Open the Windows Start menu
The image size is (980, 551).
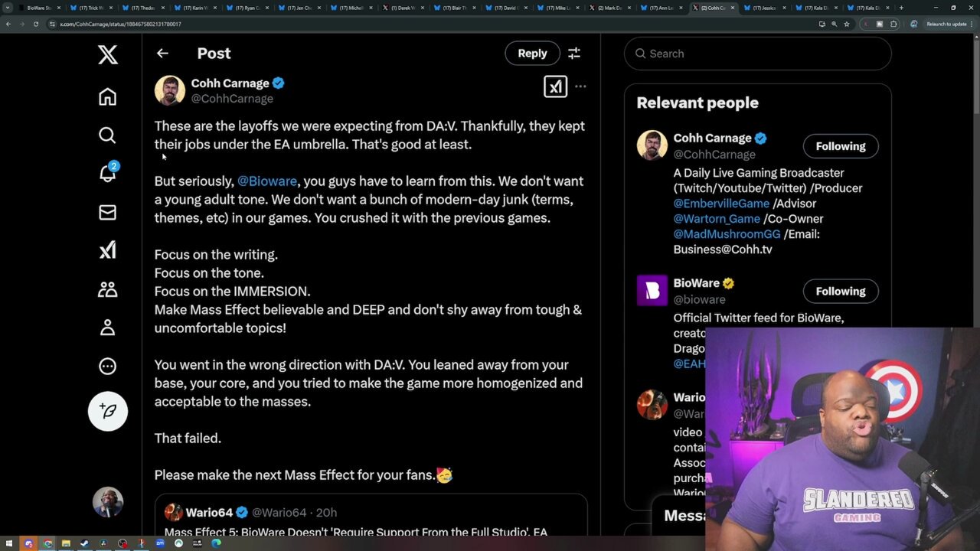tap(9, 543)
